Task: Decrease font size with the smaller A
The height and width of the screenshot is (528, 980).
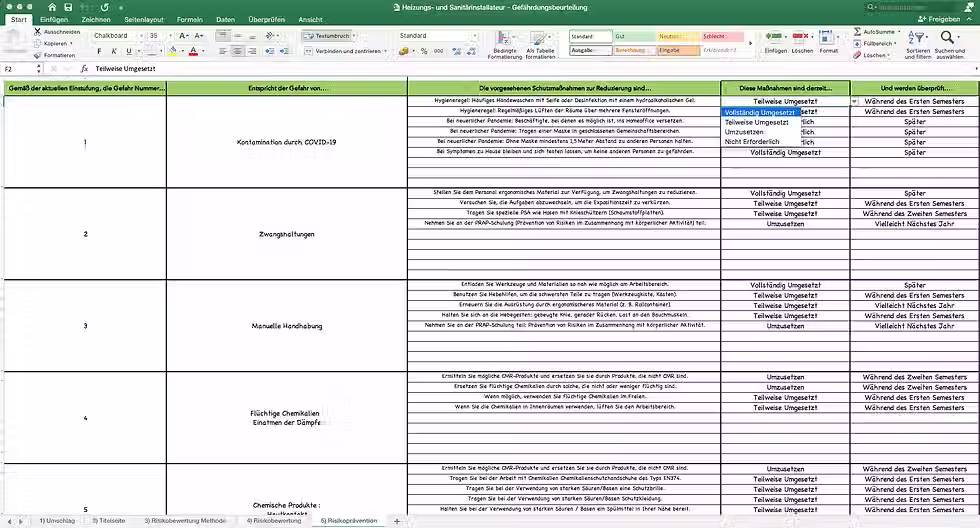Action: pos(198,36)
